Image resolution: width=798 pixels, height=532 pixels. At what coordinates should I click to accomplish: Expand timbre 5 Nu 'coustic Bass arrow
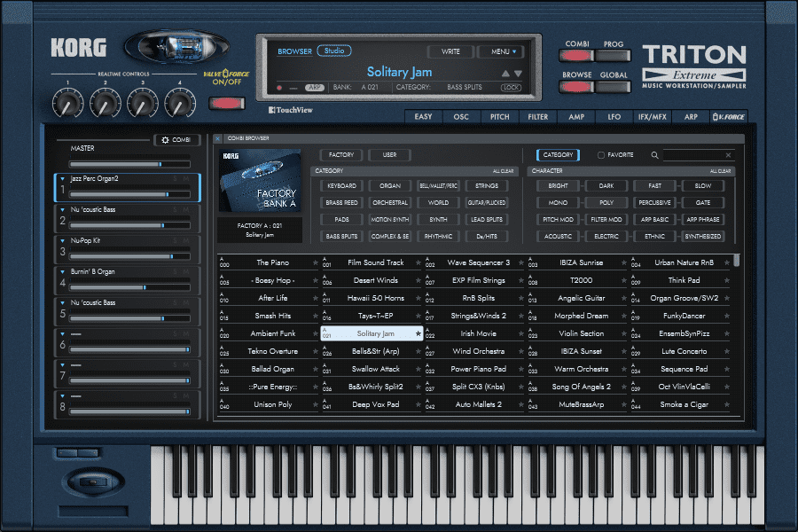pyautogui.click(x=63, y=303)
